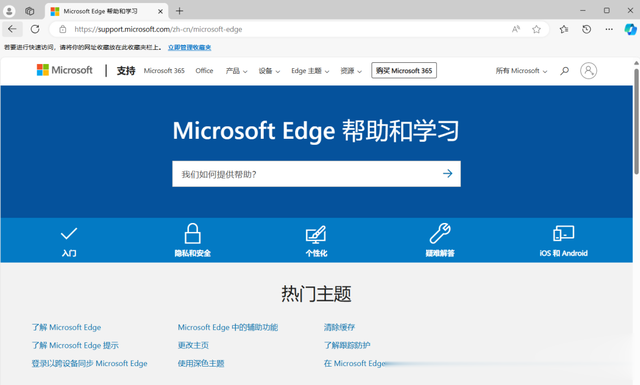Image resolution: width=640 pixels, height=385 pixels.
Task: View site information lock icon
Action: 62,29
